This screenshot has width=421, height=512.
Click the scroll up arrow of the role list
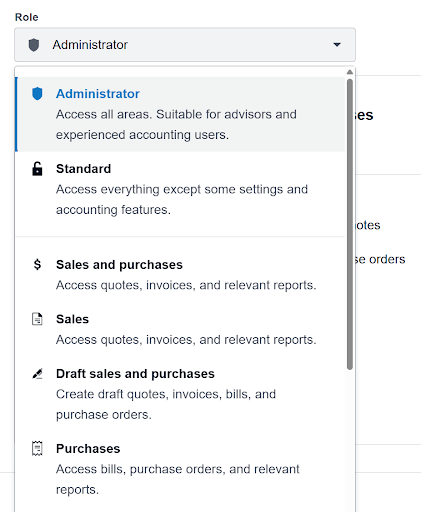point(350,72)
